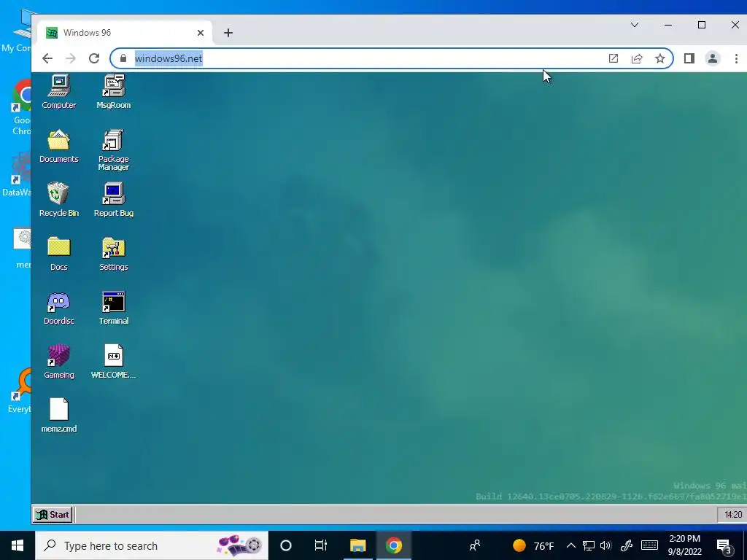Click the Windows 96 taskbar clock 14:20
Viewport: 747px width, 560px height.
coord(732,514)
